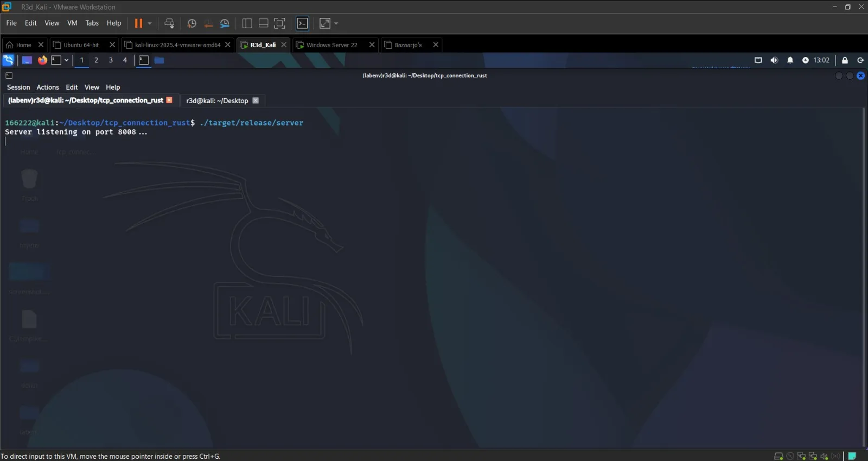Image resolution: width=868 pixels, height=461 pixels.
Task: Switch to workspace 2
Action: coord(96,60)
